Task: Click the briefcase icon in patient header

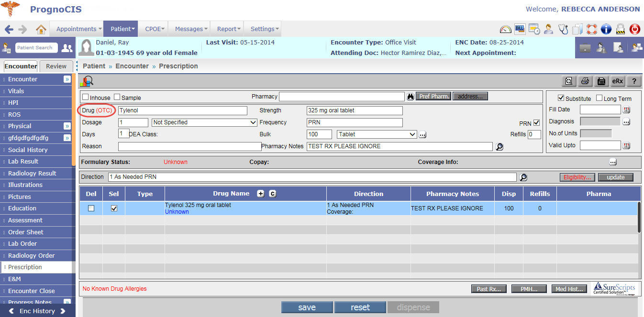Action: click(x=585, y=48)
